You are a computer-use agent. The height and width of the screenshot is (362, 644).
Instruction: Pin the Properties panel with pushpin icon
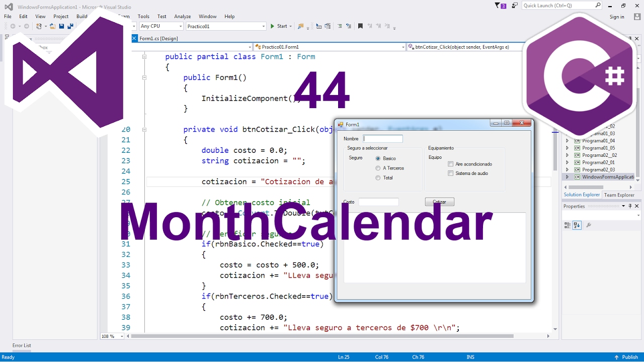[x=630, y=206]
